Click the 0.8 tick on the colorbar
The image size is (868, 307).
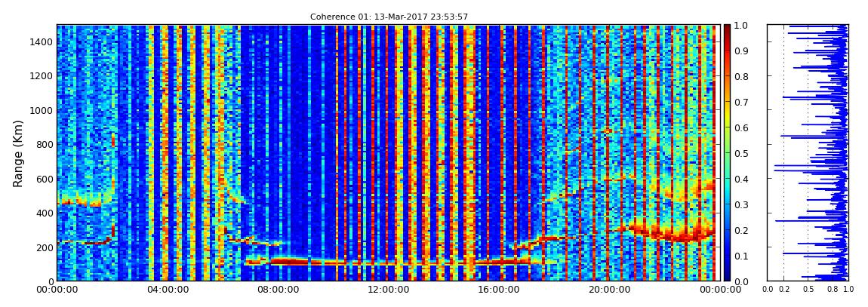(x=742, y=76)
